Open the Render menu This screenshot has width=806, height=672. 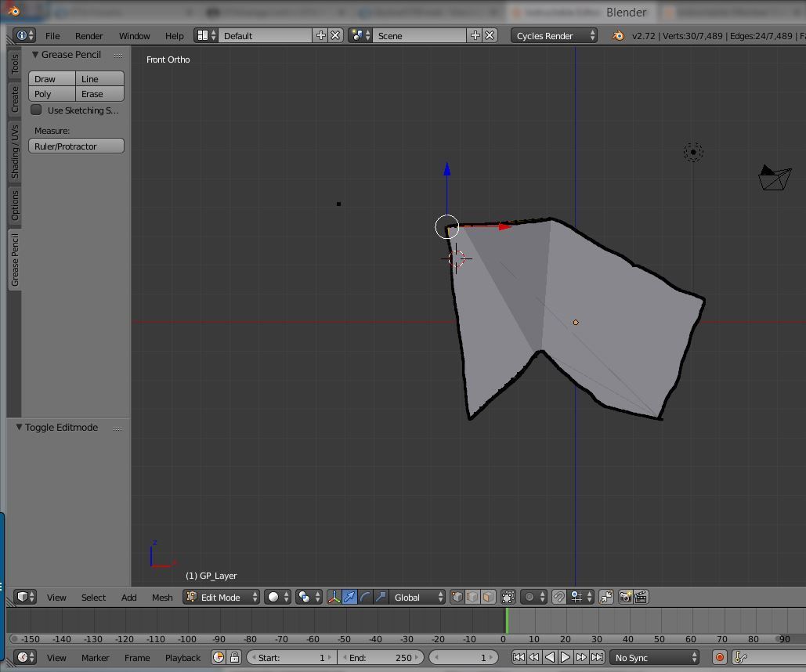[x=89, y=35]
